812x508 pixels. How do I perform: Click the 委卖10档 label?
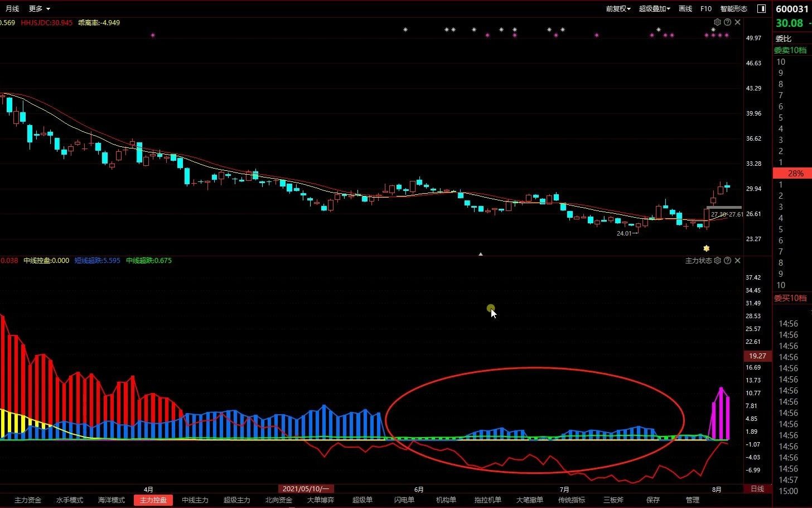pyautogui.click(x=790, y=50)
